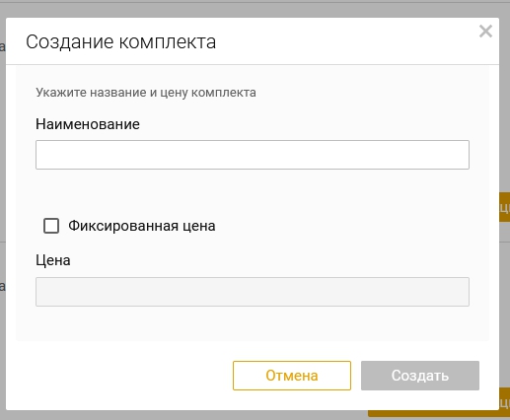Enable the Фиксированная цена checkbox
The width and height of the screenshot is (510, 420).
pos(51,226)
